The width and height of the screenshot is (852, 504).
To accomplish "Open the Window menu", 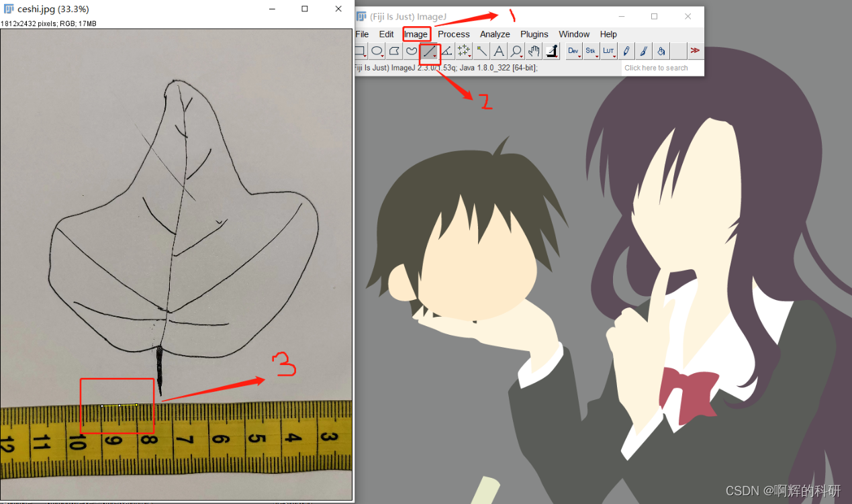I will click(x=574, y=34).
